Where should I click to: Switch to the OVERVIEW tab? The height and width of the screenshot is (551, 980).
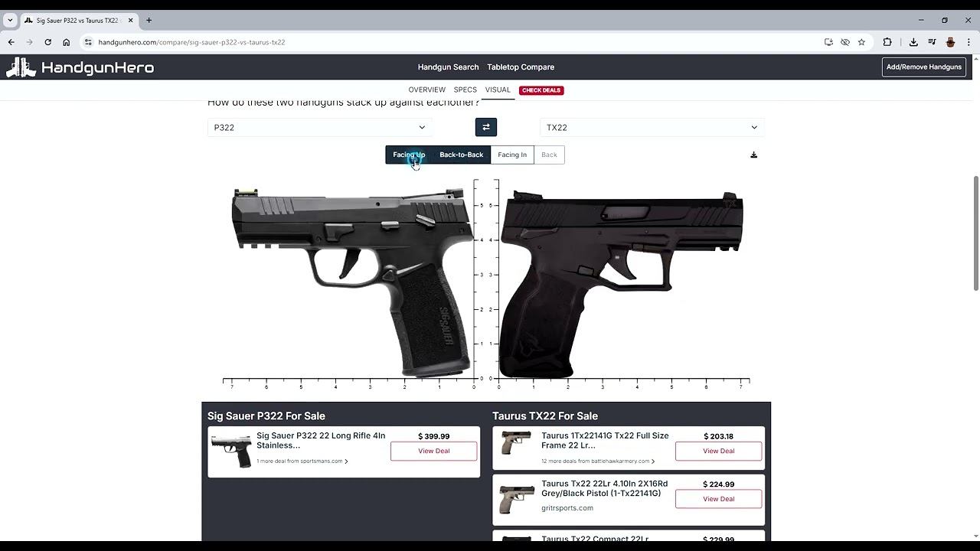point(426,90)
